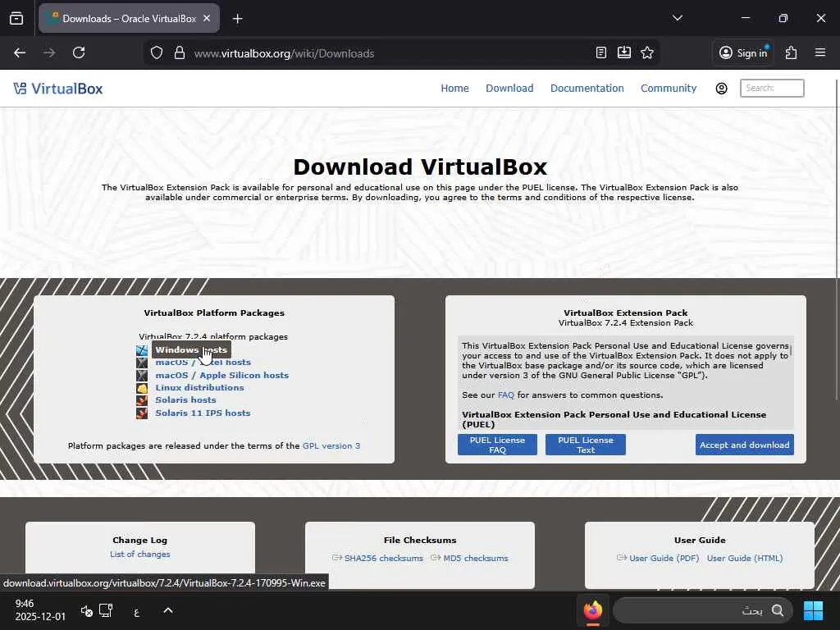This screenshot has height=630, width=840.
Task: Open the list all tabs chevron
Action: pos(677,18)
